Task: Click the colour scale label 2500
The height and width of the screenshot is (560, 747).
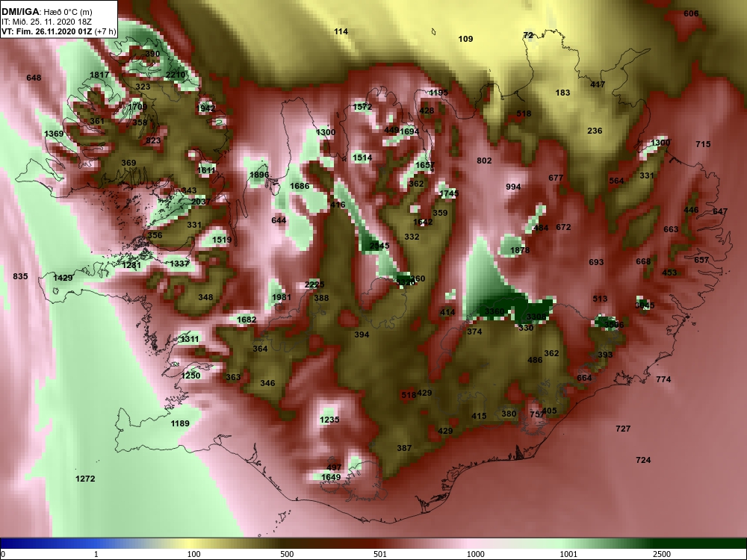Action: 662,554
